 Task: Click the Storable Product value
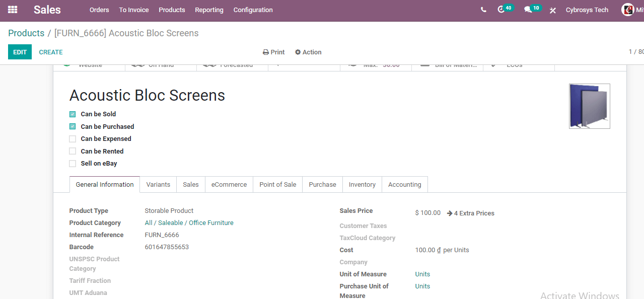[169, 211]
